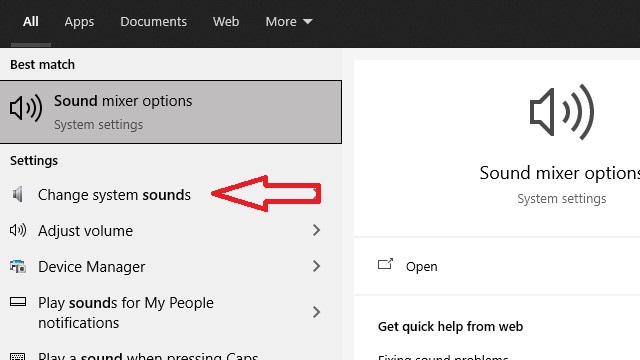Switch to the Apps tab
The image size is (640, 360).
pyautogui.click(x=79, y=22)
